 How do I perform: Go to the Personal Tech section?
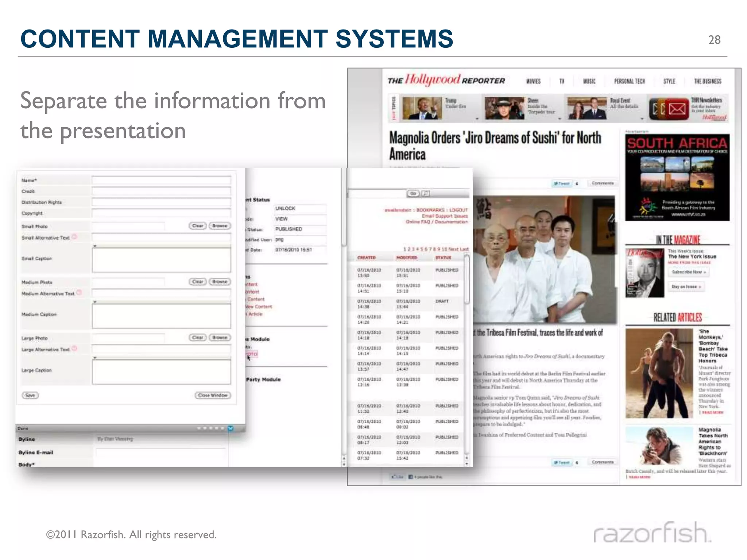click(630, 81)
